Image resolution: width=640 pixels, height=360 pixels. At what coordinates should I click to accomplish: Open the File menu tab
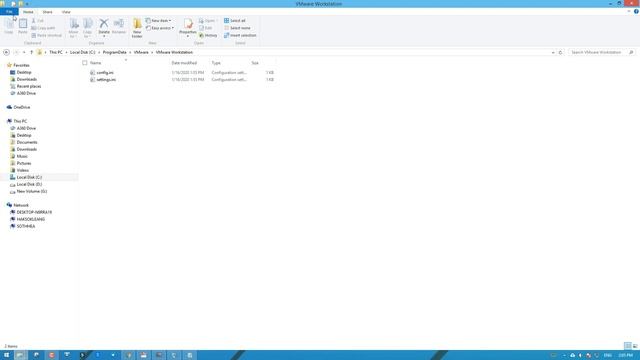coord(9,12)
